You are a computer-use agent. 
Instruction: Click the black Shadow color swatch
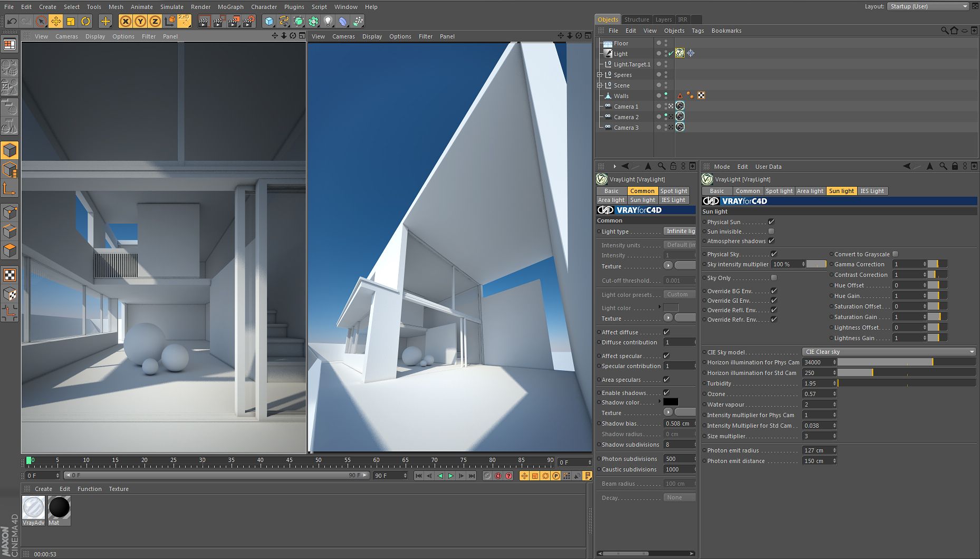coord(670,402)
